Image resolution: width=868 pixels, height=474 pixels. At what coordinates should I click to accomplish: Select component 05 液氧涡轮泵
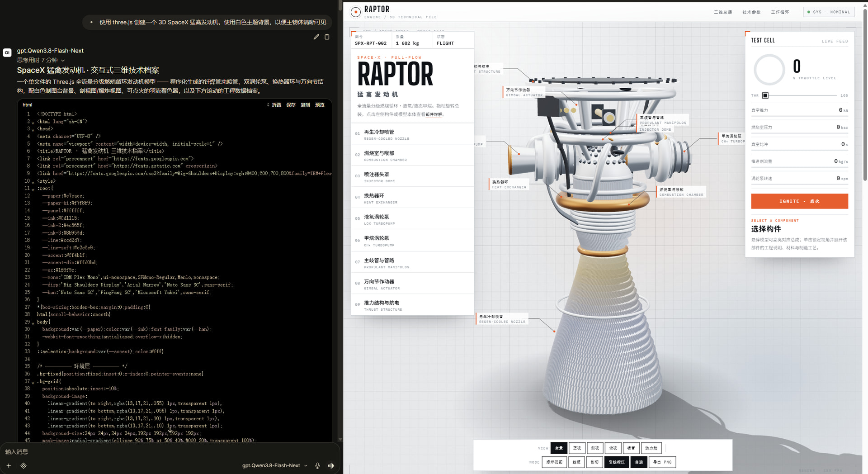[412, 219]
